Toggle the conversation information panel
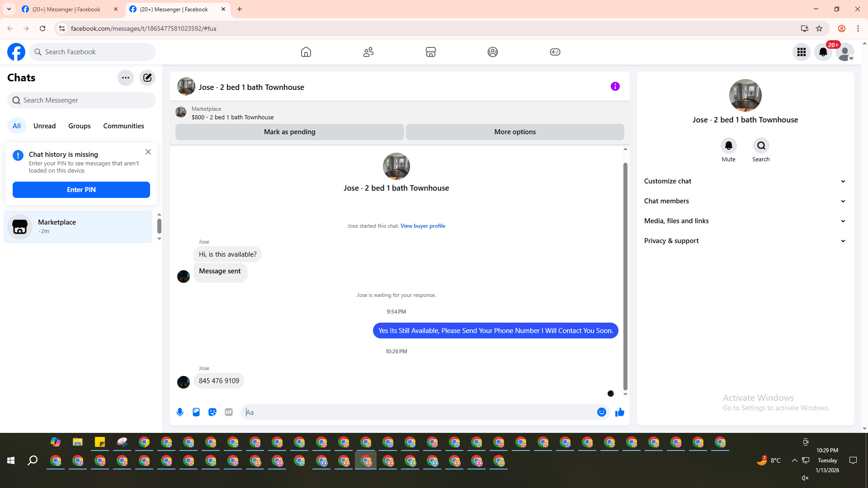Image resolution: width=868 pixels, height=488 pixels. click(x=615, y=86)
